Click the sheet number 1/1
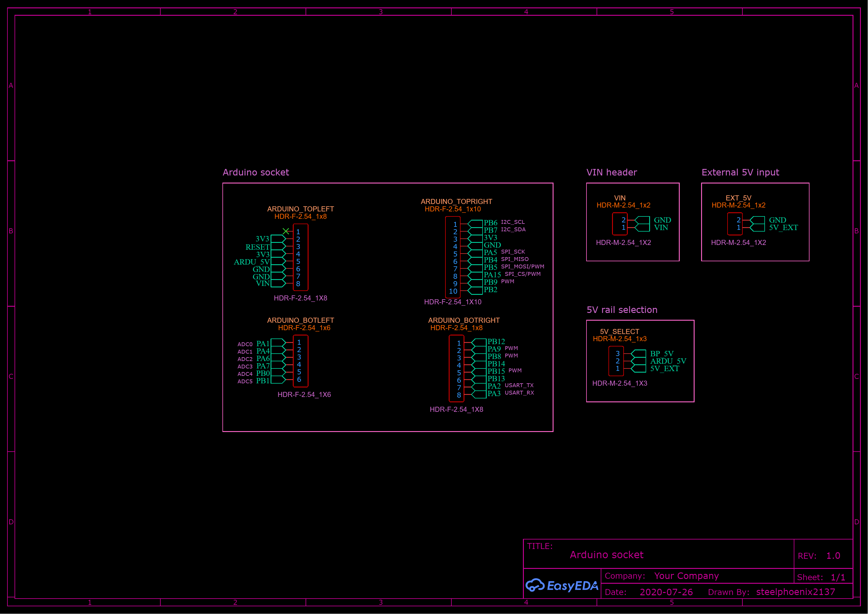Image resolution: width=868 pixels, height=614 pixels. [x=838, y=577]
